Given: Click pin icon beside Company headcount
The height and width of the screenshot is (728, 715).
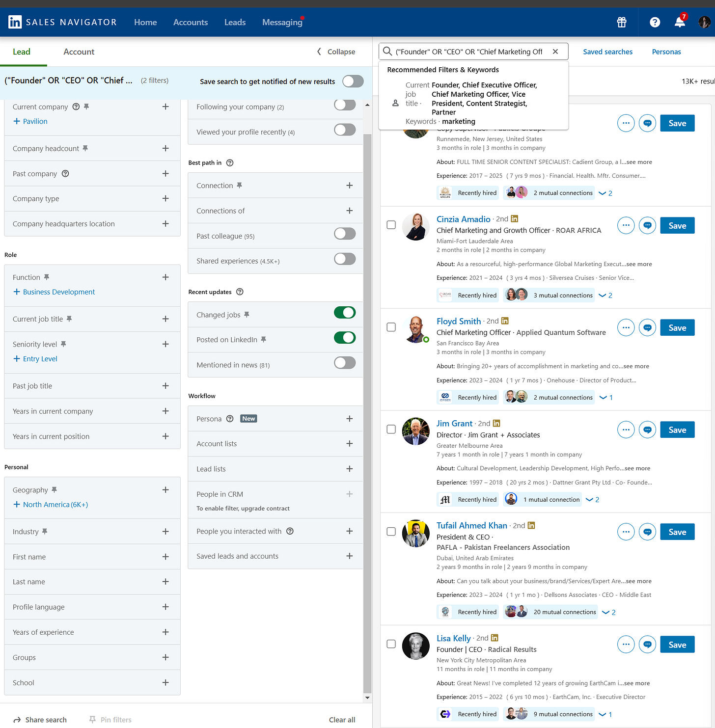Looking at the screenshot, I should pos(85,148).
